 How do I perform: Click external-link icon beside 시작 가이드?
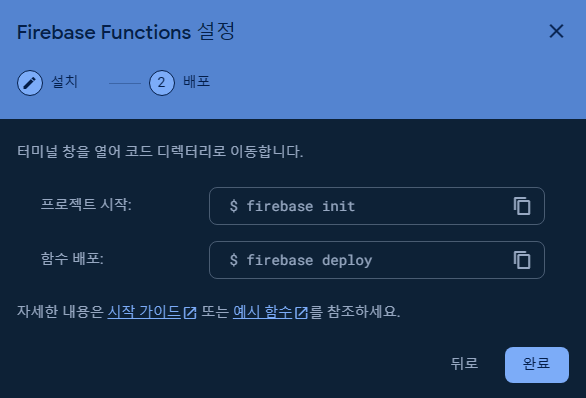(x=190, y=312)
